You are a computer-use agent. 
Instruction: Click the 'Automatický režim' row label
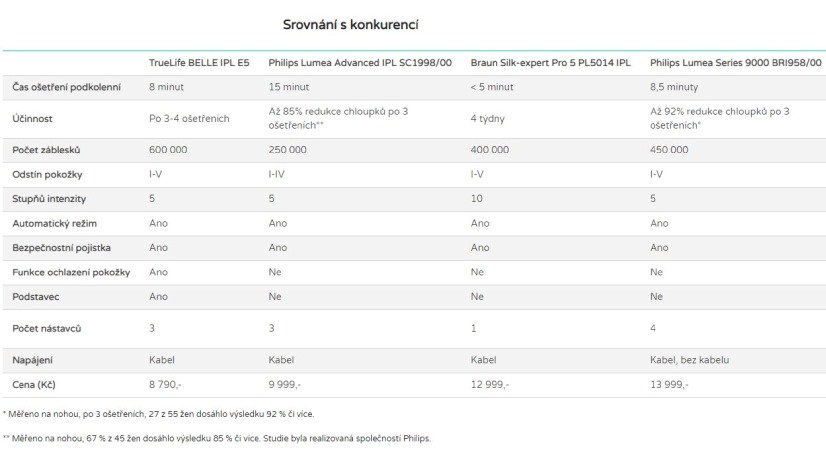[x=54, y=222]
